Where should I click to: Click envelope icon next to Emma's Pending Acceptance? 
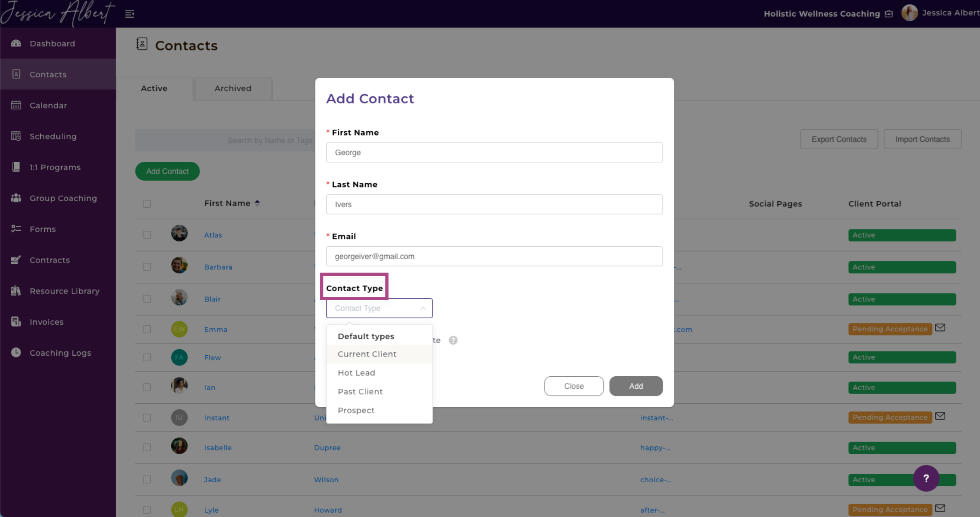coord(940,327)
